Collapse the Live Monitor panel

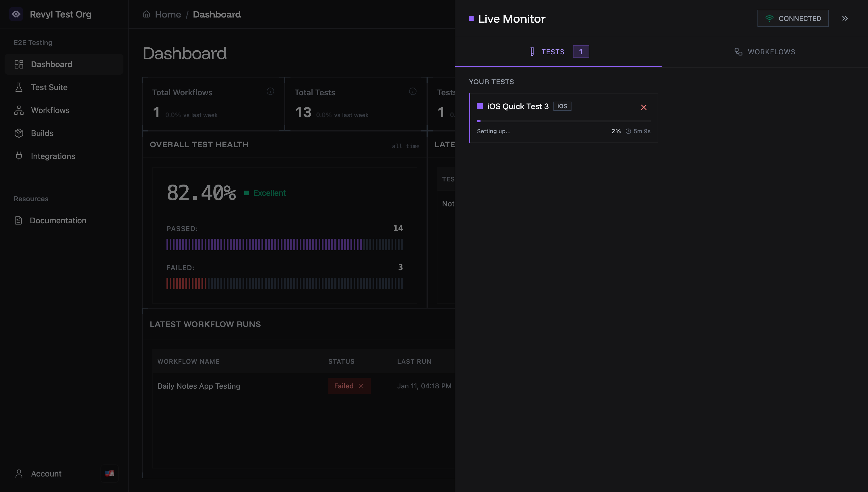point(845,19)
